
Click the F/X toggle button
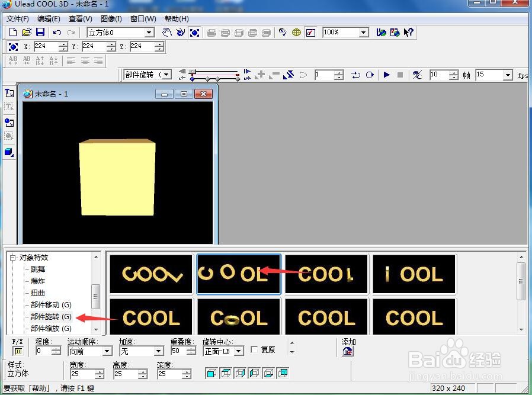click(x=18, y=351)
